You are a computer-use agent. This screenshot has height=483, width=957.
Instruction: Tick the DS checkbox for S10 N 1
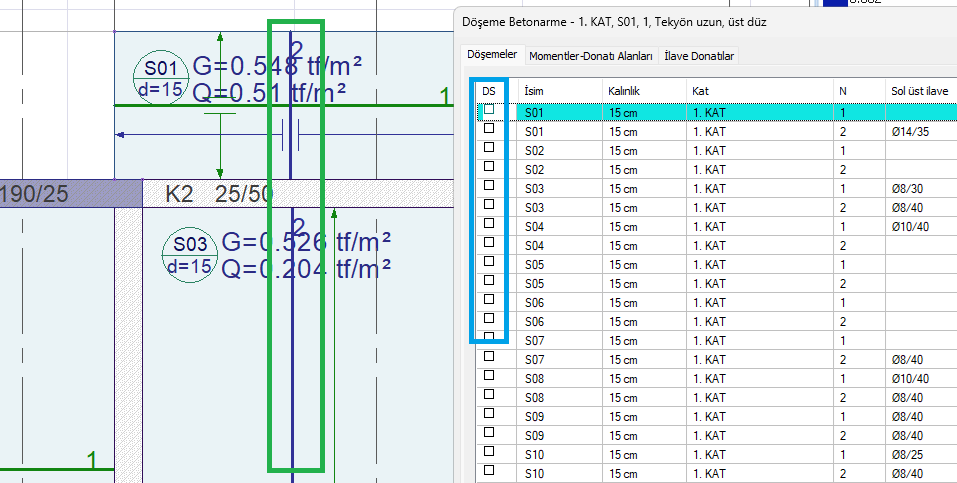[x=489, y=451]
